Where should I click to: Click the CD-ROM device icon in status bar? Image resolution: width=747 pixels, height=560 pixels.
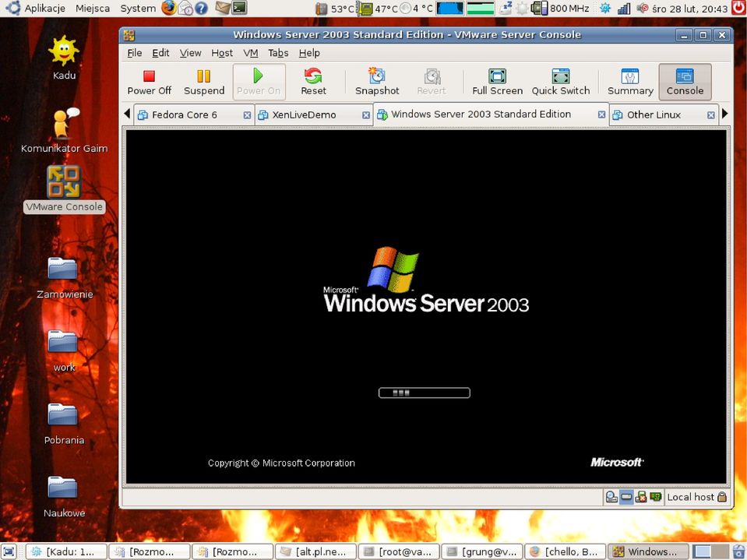(611, 497)
